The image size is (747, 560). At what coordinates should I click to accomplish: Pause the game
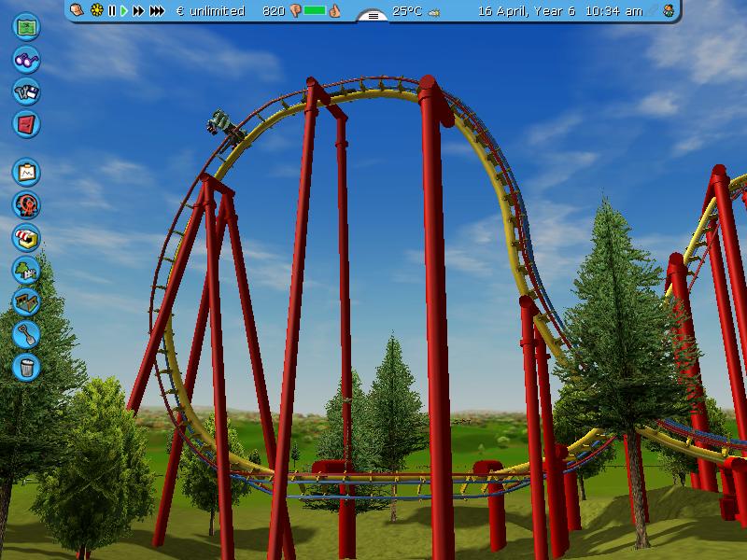tap(112, 10)
